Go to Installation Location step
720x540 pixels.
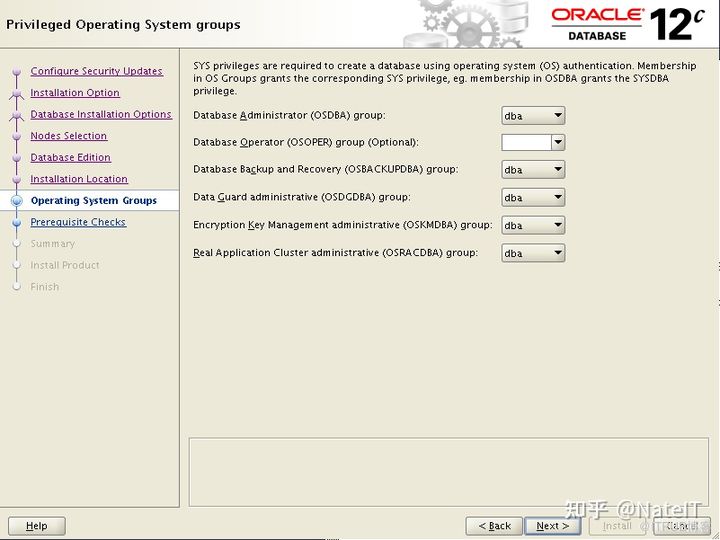coord(79,179)
